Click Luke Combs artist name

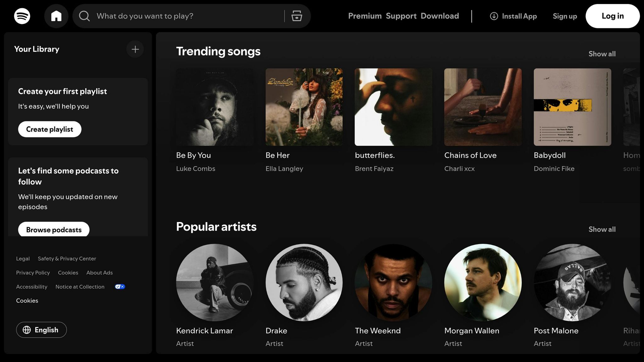(196, 168)
